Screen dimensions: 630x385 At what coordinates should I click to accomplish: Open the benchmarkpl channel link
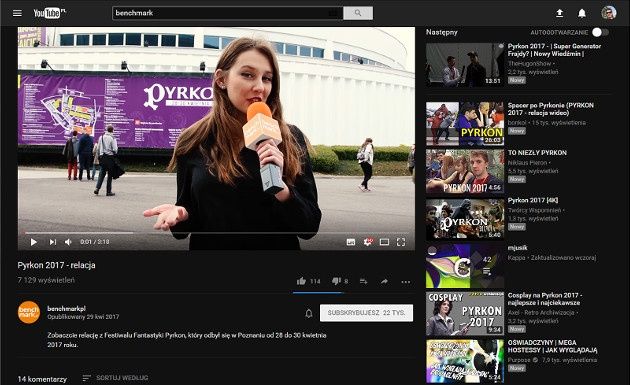[x=66, y=309]
